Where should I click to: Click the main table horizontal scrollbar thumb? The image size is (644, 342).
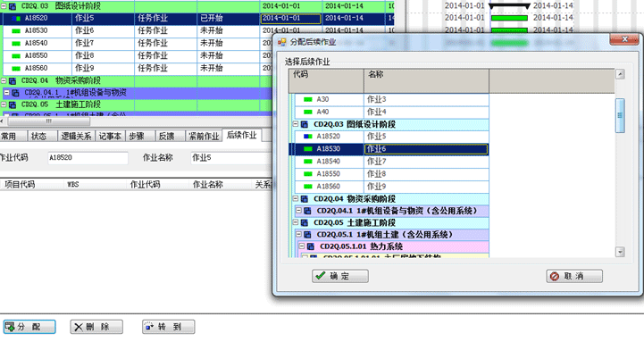point(49,121)
